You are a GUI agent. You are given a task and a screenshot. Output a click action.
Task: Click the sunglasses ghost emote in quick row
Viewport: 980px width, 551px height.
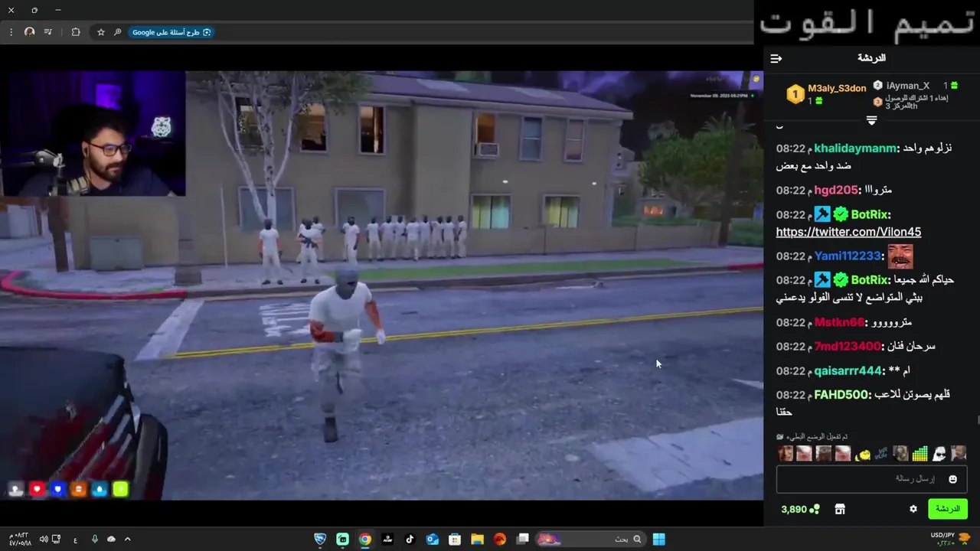[939, 453]
